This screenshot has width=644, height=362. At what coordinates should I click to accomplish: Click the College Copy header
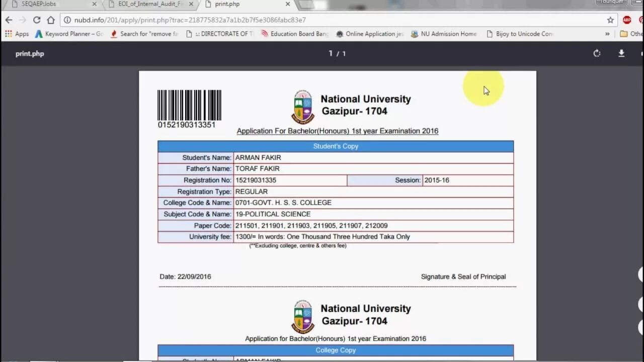point(336,350)
